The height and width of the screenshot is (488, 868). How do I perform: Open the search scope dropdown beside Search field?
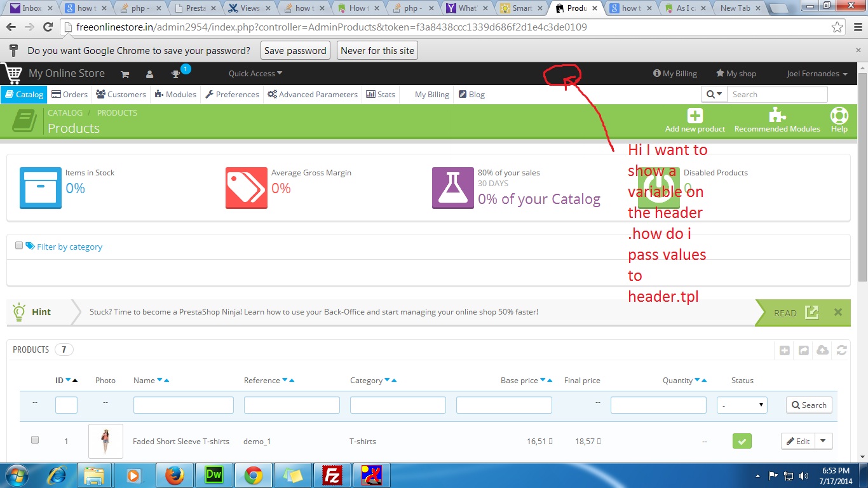click(x=715, y=95)
